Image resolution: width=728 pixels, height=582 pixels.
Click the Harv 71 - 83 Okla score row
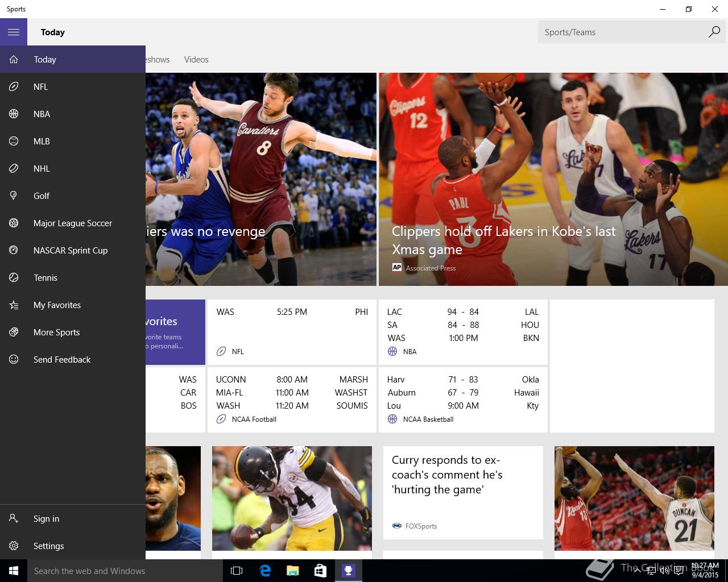[463, 380]
